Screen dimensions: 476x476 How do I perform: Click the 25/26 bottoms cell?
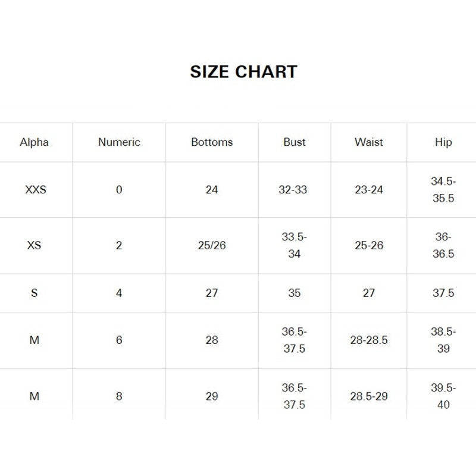(x=212, y=245)
